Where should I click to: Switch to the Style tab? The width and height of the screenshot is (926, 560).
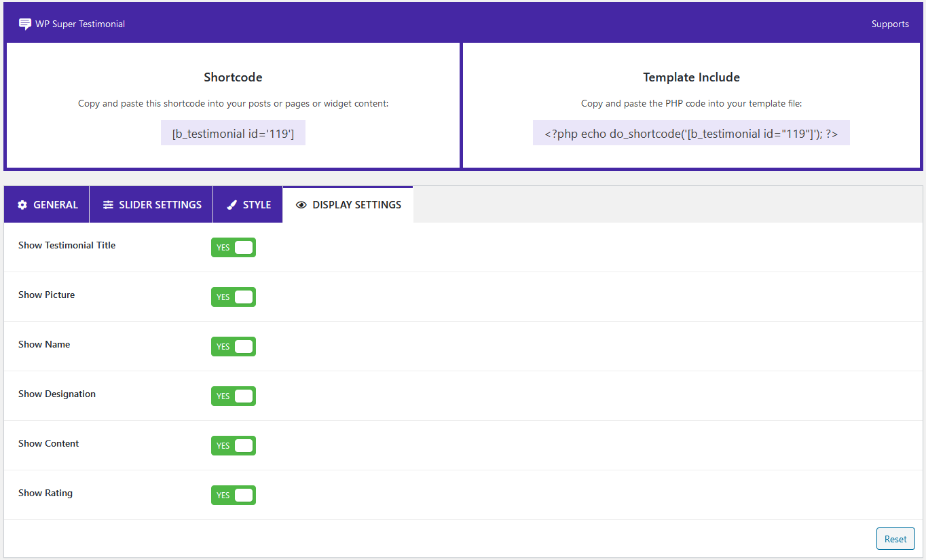(248, 204)
